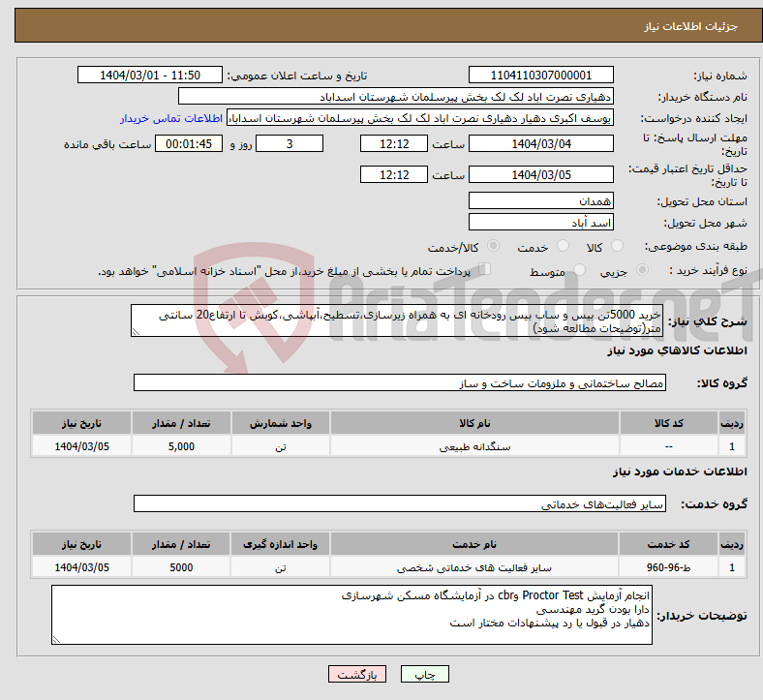Click the buyer organization name field
The width and height of the screenshot is (763, 700).
[x=396, y=96]
